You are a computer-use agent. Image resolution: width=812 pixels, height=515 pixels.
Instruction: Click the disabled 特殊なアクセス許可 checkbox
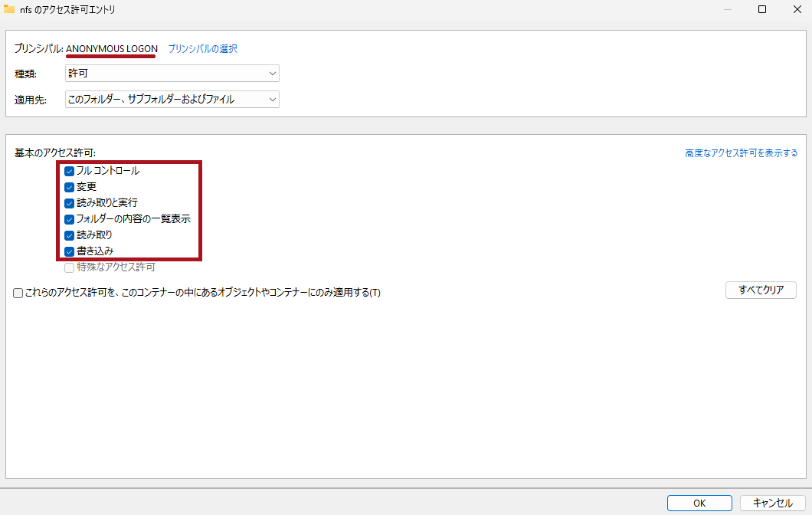point(69,268)
